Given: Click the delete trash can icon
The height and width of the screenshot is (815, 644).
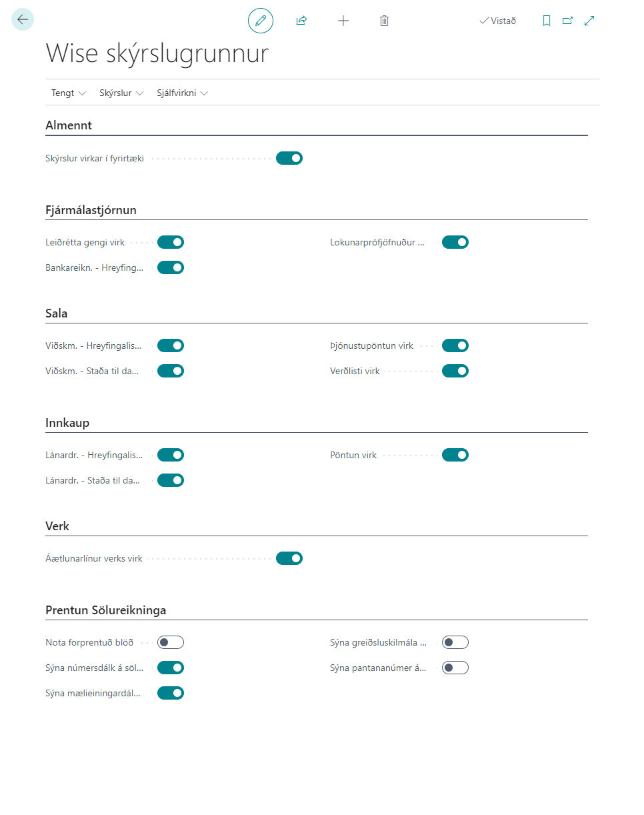Looking at the screenshot, I should pyautogui.click(x=384, y=21).
